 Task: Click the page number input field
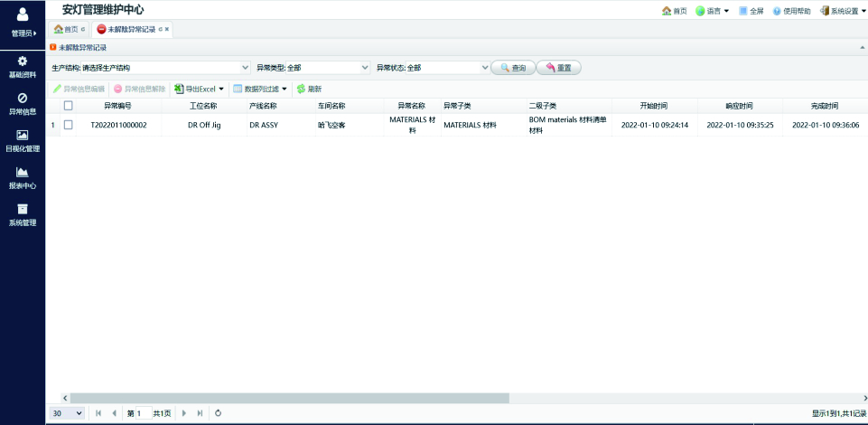[x=138, y=413]
